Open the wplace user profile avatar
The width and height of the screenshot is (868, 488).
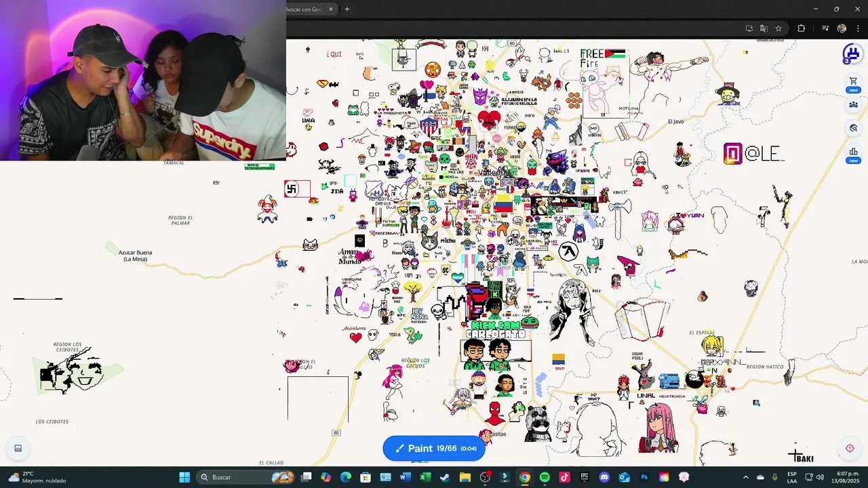pos(852,54)
